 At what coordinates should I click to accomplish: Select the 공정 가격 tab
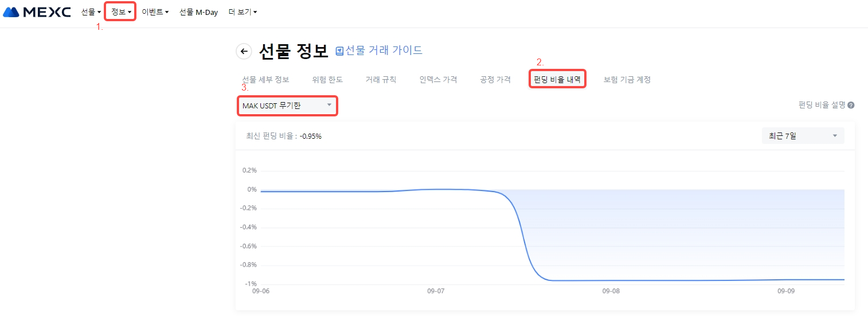point(495,80)
